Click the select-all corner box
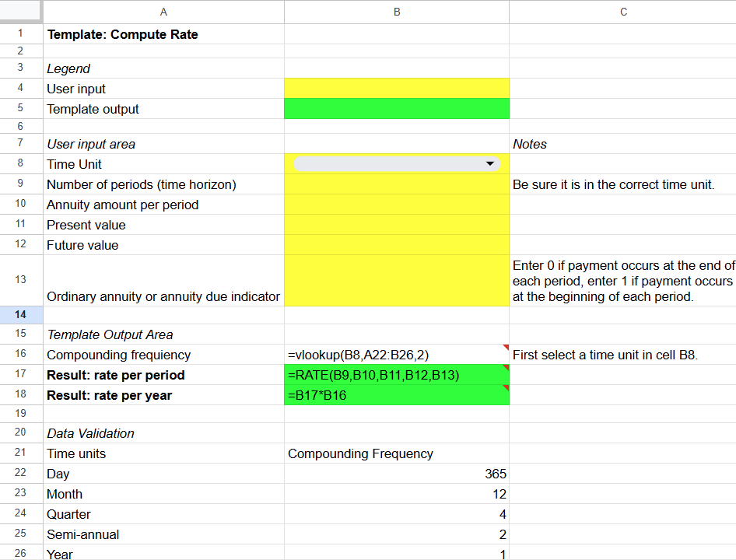 (21, 12)
